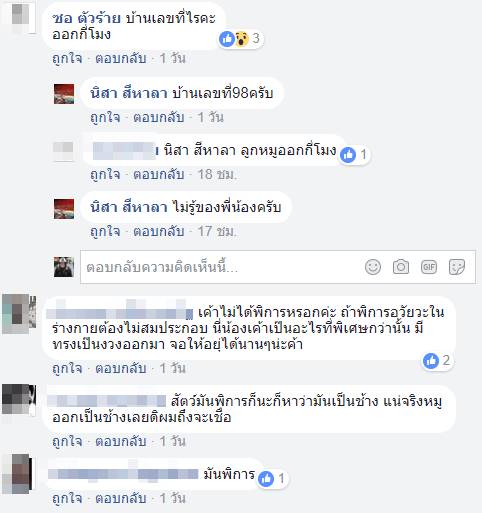Viewport: 482px width, 513px height.
Task: Like the บ้านเลขที่98ครับ reply
Action: click(x=105, y=117)
